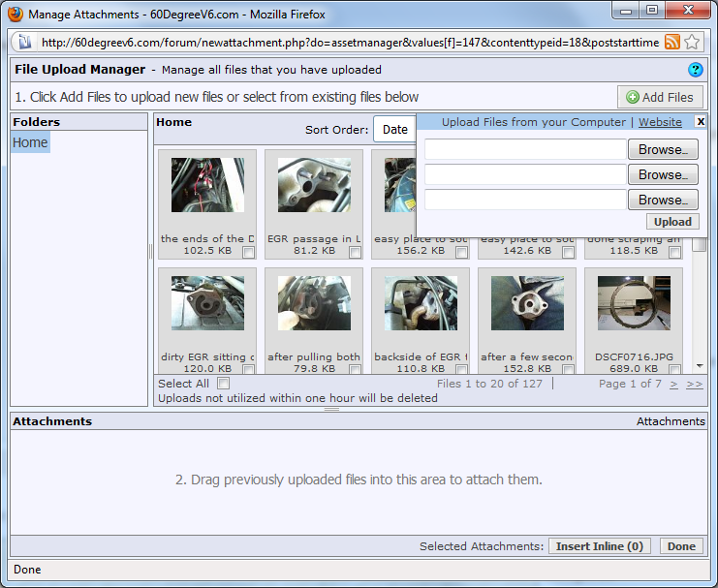718x588 pixels.
Task: Select the EGR passage thumbnail image
Action: pyautogui.click(x=314, y=185)
